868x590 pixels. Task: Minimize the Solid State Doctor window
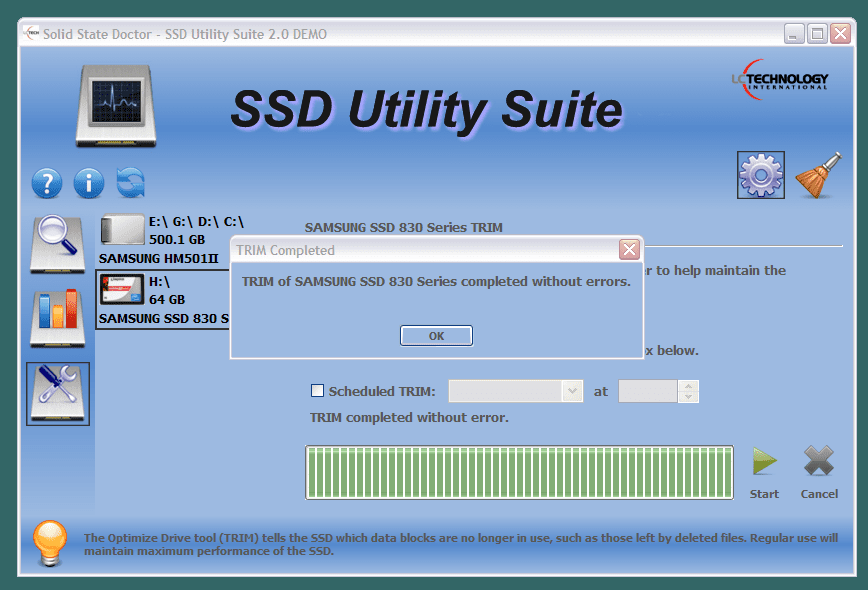(x=794, y=34)
